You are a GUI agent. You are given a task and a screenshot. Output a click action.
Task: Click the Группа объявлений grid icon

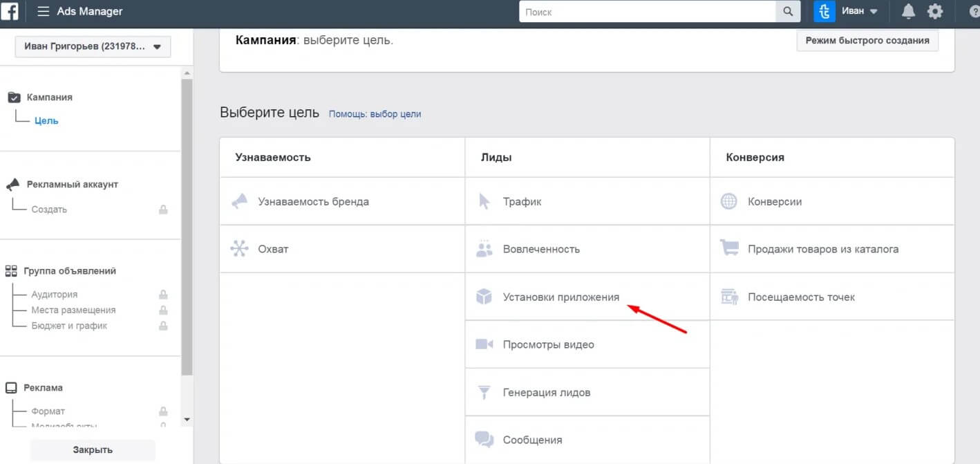click(x=11, y=271)
